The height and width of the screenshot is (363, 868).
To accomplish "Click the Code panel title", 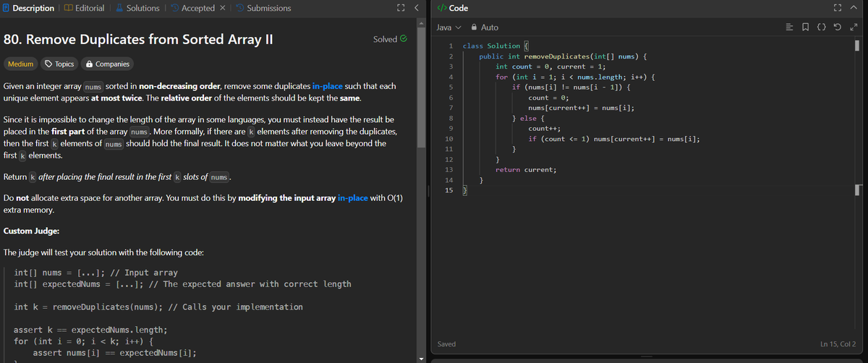I will click(x=459, y=8).
